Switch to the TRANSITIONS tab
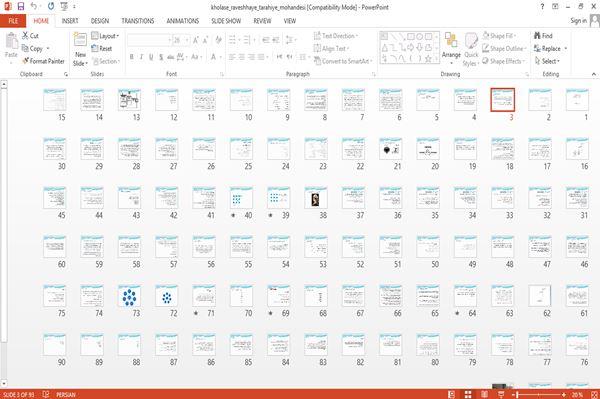 (138, 21)
